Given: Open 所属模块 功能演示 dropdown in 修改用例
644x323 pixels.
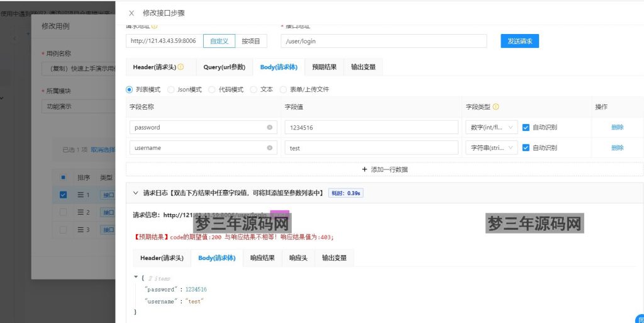Looking at the screenshot, I should tap(78, 106).
